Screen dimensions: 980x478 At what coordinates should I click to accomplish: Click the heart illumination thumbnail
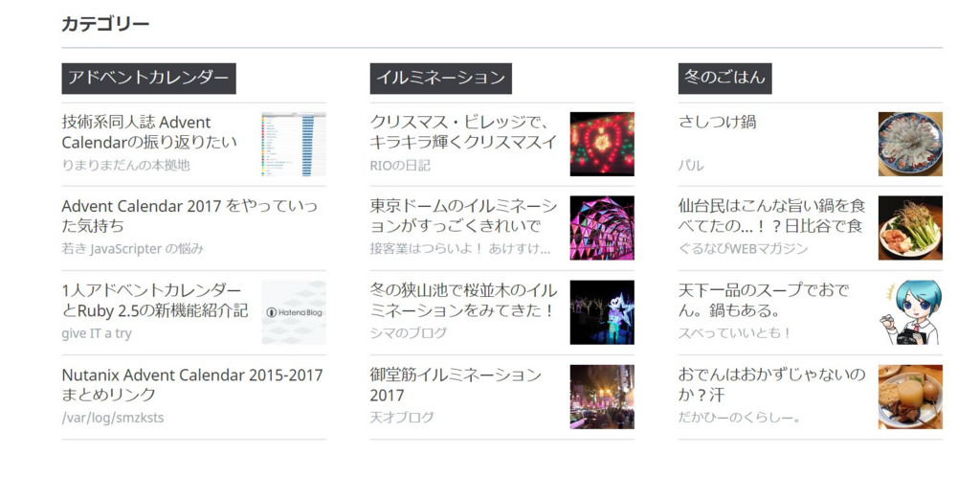(x=602, y=145)
